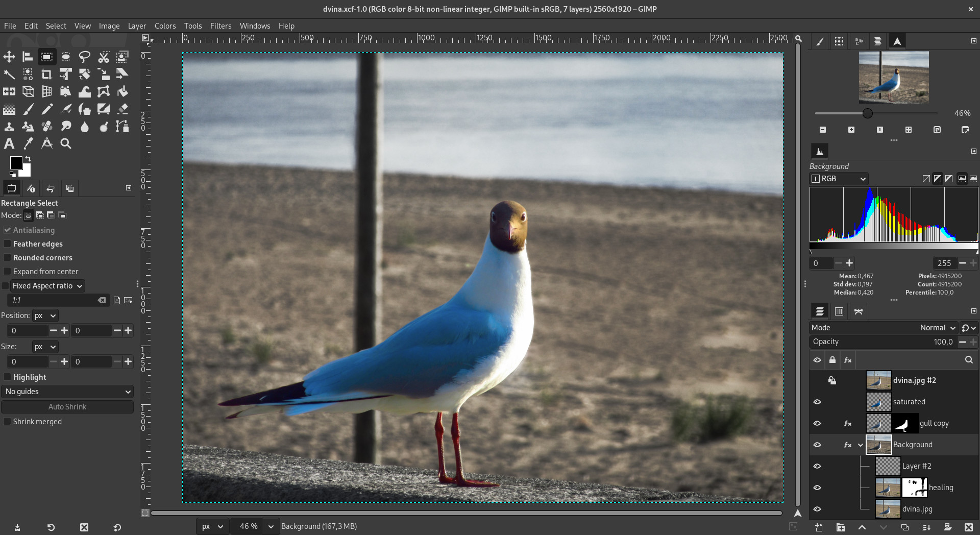Viewport: 980px width, 535px height.
Task: Toggle visibility of the healing layer
Action: pos(818,488)
